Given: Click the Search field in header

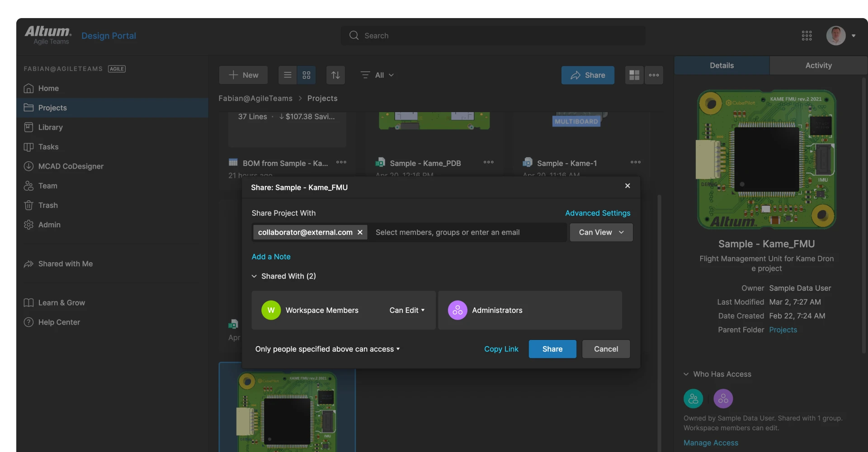Looking at the screenshot, I should coord(493,36).
